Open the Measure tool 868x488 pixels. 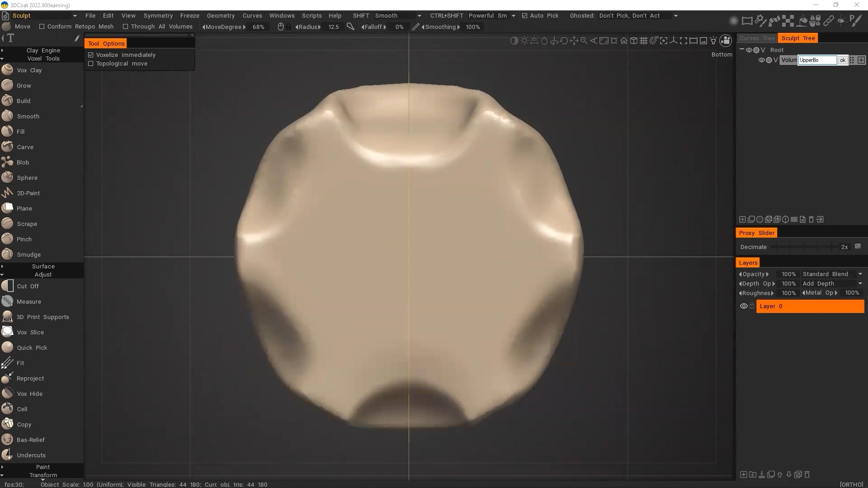pos(28,301)
